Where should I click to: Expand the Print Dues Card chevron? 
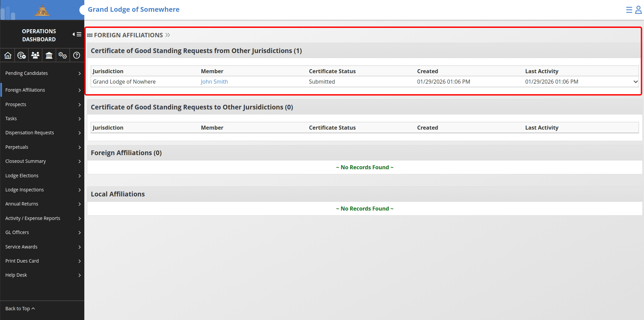80,261
